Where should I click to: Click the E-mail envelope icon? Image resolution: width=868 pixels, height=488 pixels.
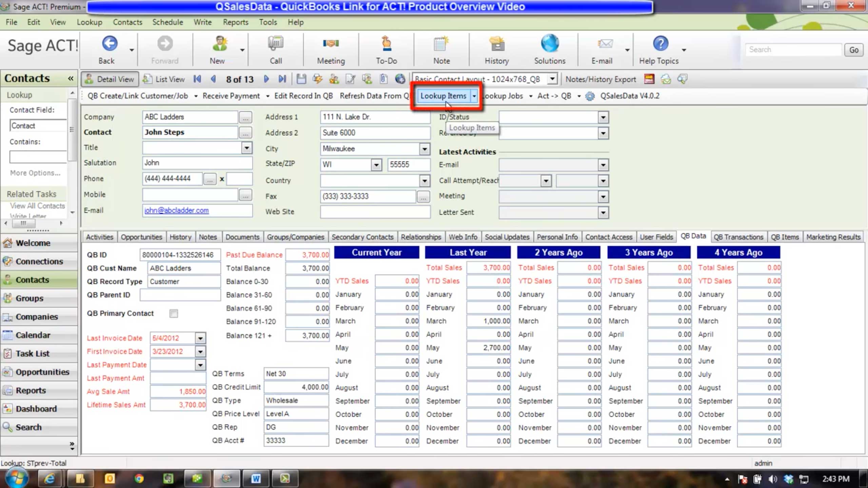[605, 44]
